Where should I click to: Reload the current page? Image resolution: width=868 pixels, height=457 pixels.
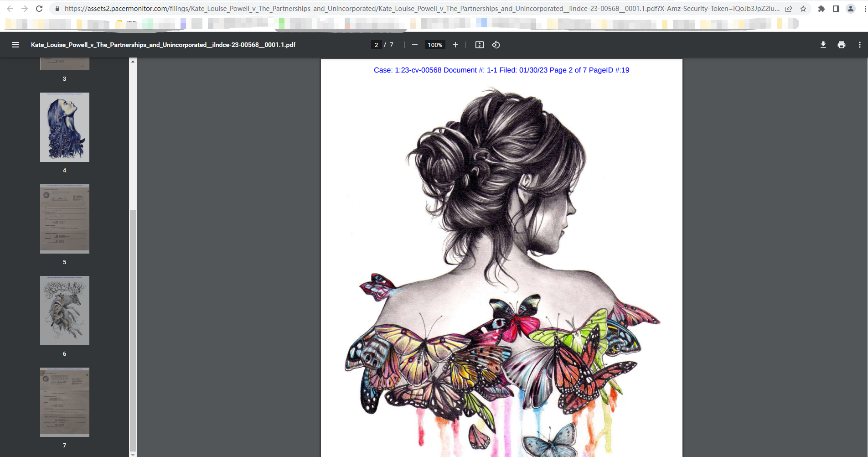[39, 9]
